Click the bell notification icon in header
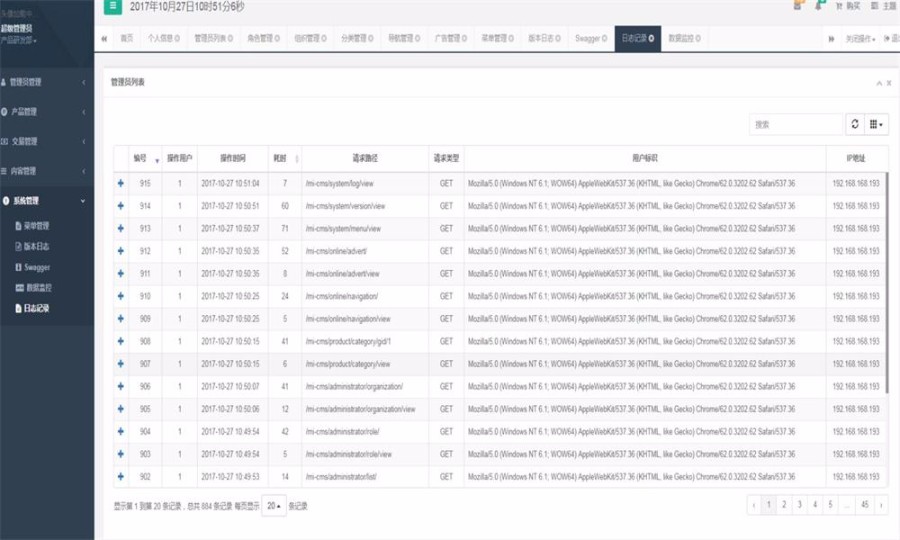The width and height of the screenshot is (900, 540). tap(820, 5)
